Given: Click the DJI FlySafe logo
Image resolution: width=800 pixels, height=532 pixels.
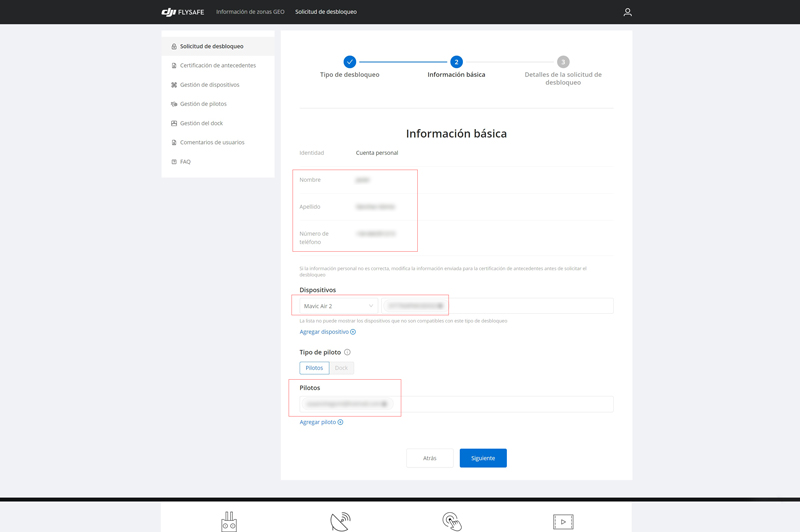Looking at the screenshot, I should pyautogui.click(x=182, y=12).
